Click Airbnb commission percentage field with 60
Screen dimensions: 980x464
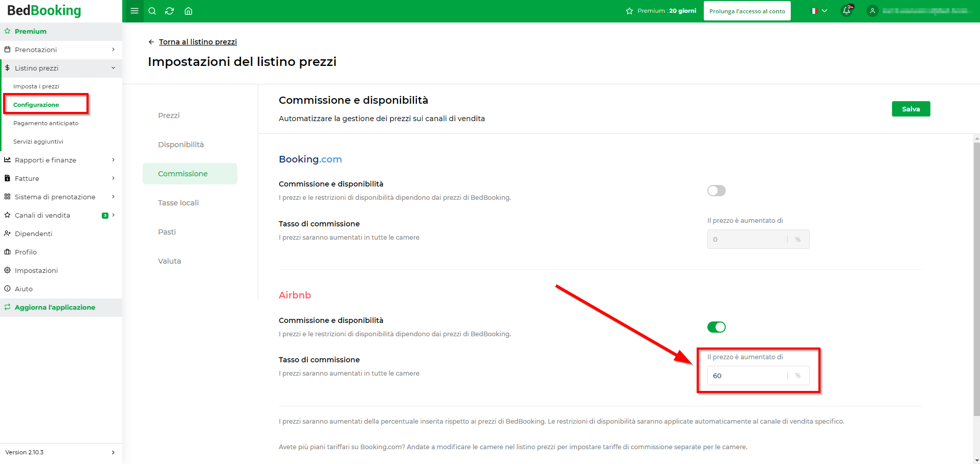(758, 376)
